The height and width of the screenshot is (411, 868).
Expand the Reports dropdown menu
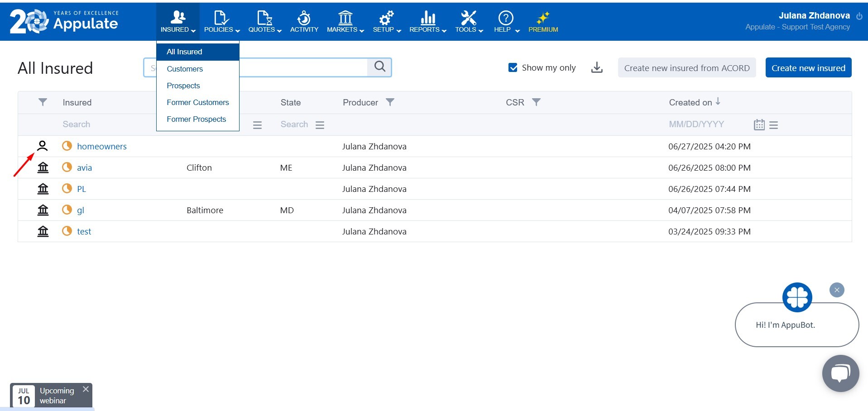pos(427,22)
